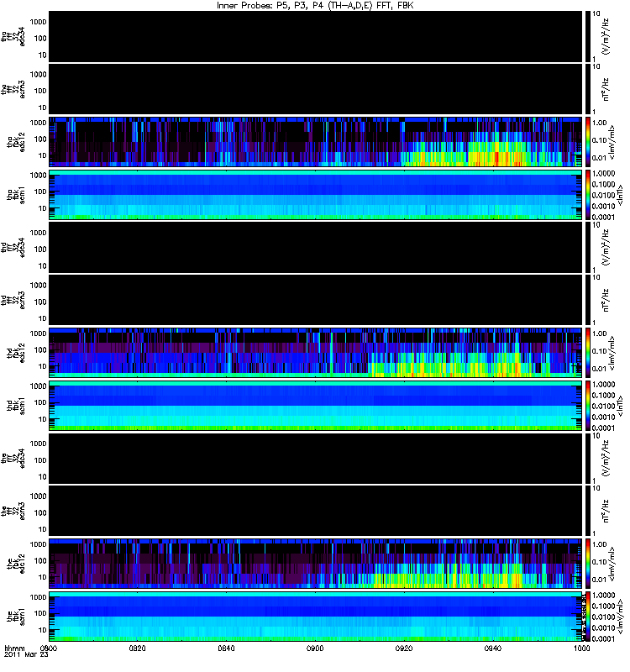630x672 pixels.
Task: Click the 0940 time axis label
Action: [493, 648]
